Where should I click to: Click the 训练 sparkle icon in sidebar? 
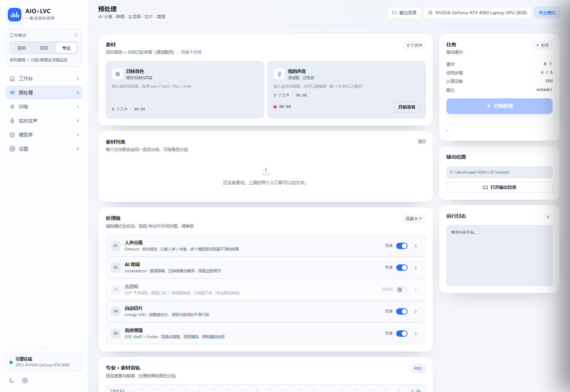[12, 107]
